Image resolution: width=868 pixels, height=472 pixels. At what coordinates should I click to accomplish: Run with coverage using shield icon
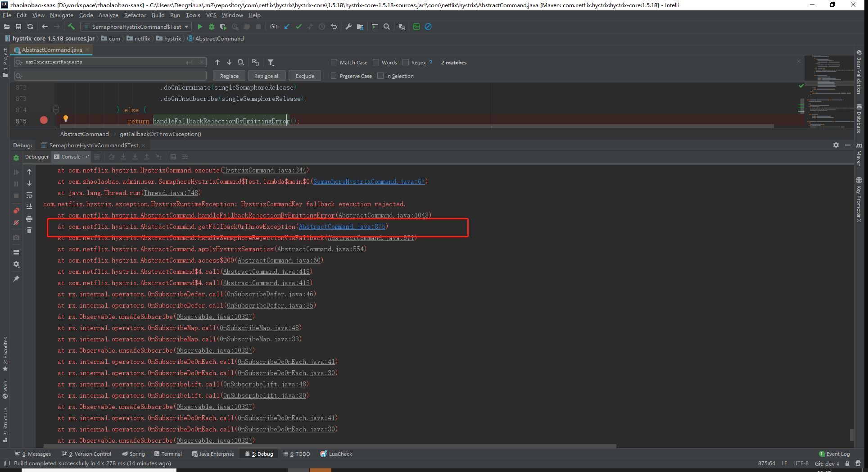tap(222, 27)
